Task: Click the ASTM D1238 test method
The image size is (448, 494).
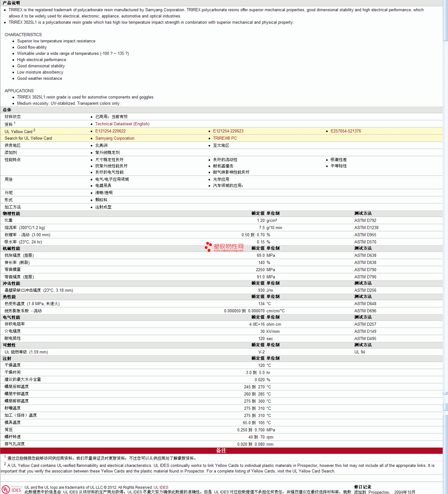Action: click(x=366, y=228)
